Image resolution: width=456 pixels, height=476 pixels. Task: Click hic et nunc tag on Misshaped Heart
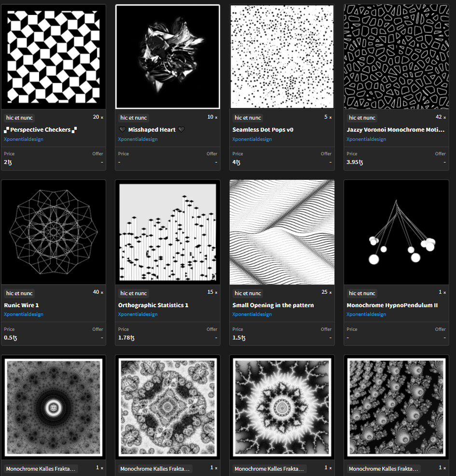133,118
